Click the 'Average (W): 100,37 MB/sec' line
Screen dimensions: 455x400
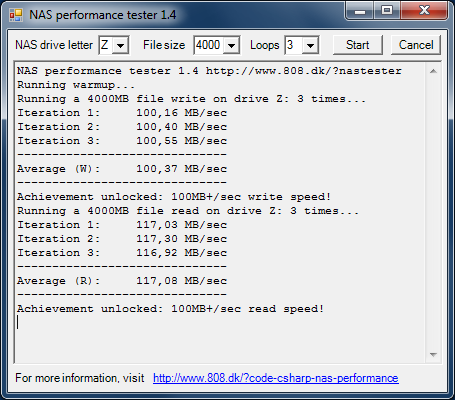[122, 169]
